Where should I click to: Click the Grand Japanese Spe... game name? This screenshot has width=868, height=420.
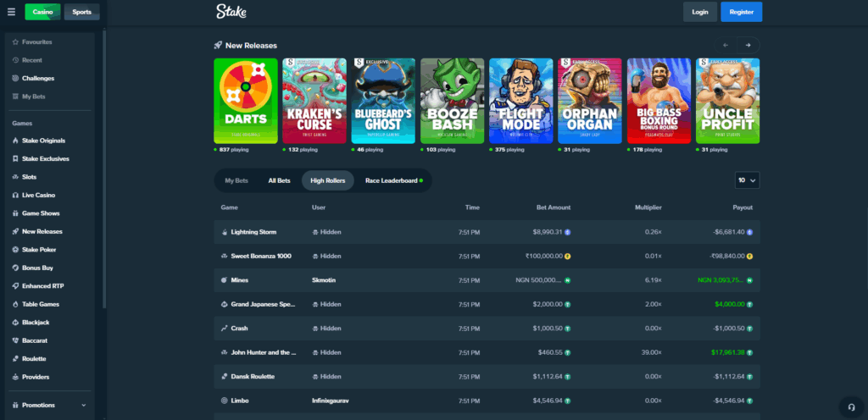263,305
